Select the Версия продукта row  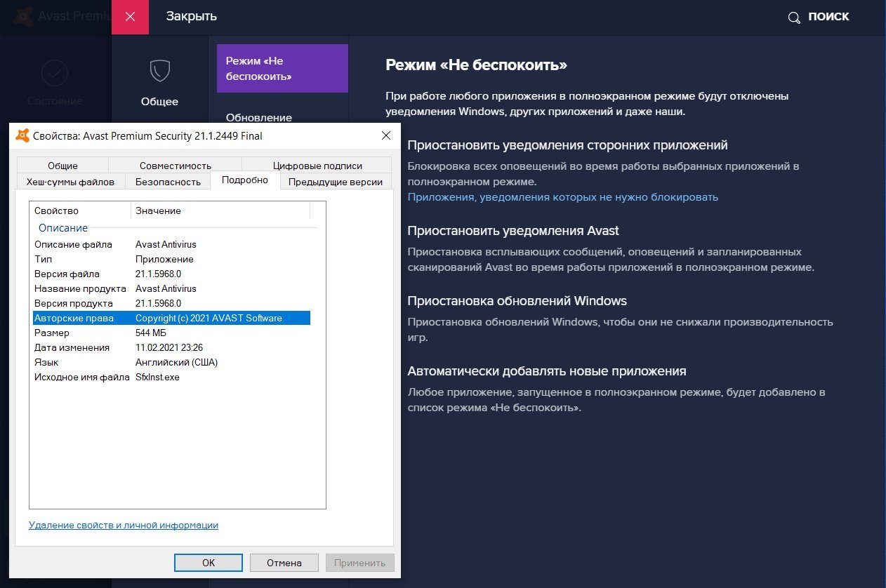point(170,303)
